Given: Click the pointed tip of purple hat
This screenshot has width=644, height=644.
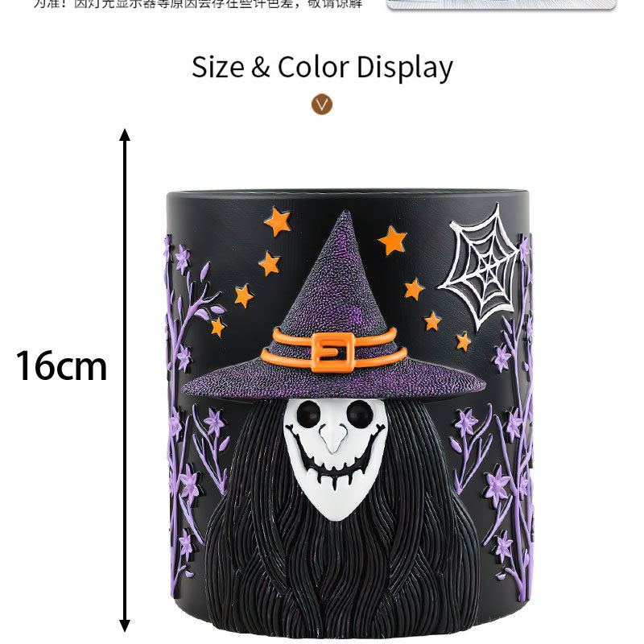Looking at the screenshot, I should pos(345,216).
